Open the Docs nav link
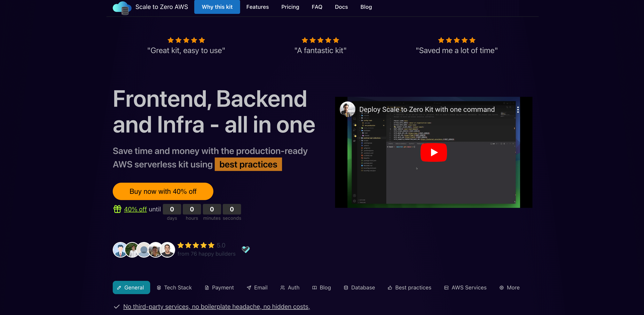 tap(341, 7)
